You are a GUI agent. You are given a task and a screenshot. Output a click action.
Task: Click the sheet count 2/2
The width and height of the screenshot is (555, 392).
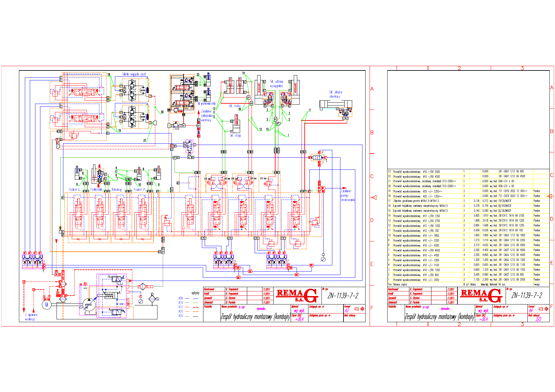(x=538, y=319)
